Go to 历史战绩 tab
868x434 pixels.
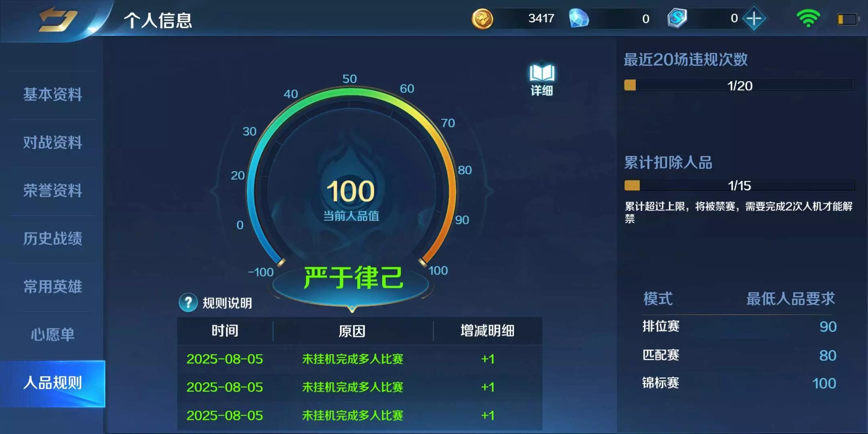pos(53,238)
